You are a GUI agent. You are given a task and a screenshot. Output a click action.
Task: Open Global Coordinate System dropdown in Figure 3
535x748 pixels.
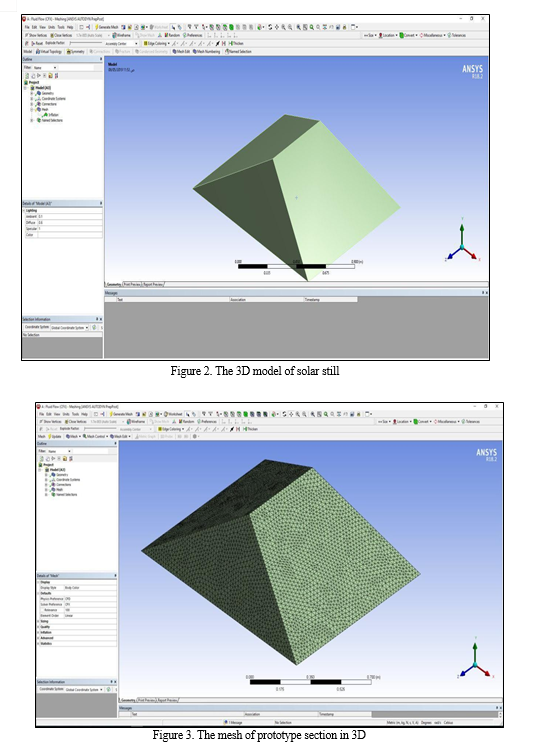coord(84,690)
